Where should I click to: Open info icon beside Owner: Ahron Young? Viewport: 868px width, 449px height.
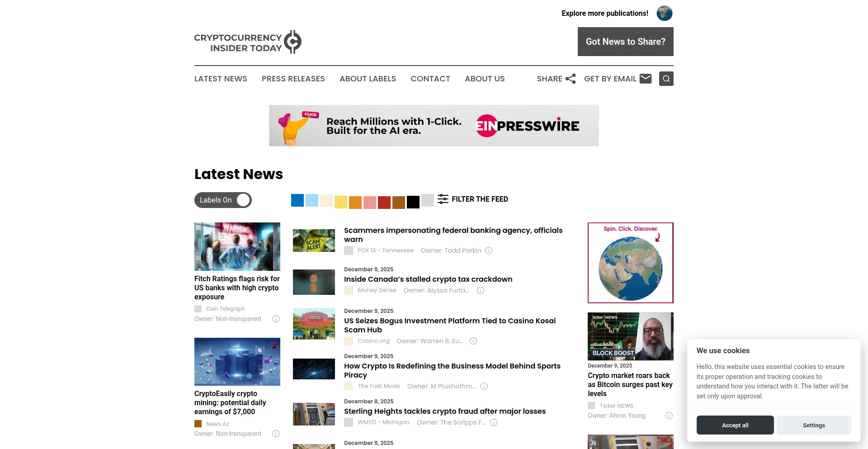click(x=669, y=416)
